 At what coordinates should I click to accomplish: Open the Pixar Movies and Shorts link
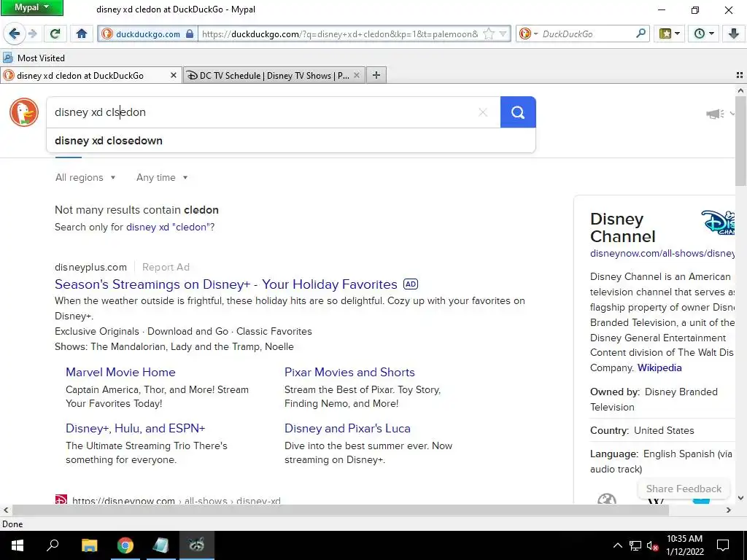[x=349, y=373]
